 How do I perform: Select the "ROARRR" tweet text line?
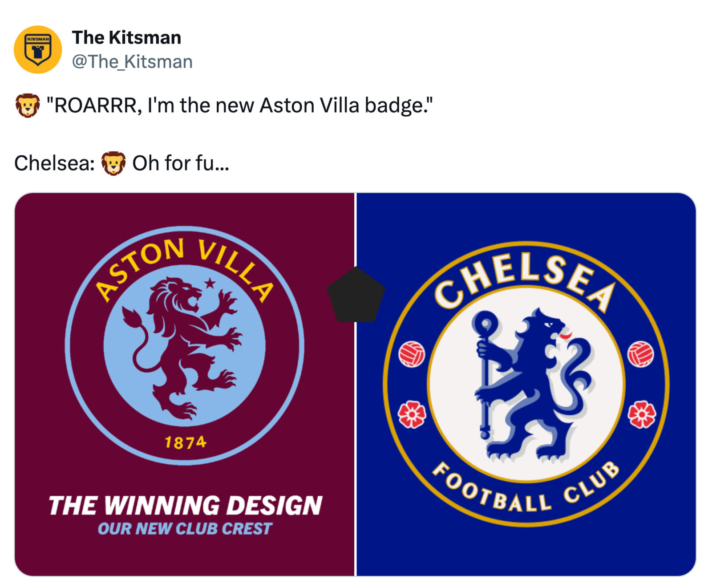coord(239,106)
